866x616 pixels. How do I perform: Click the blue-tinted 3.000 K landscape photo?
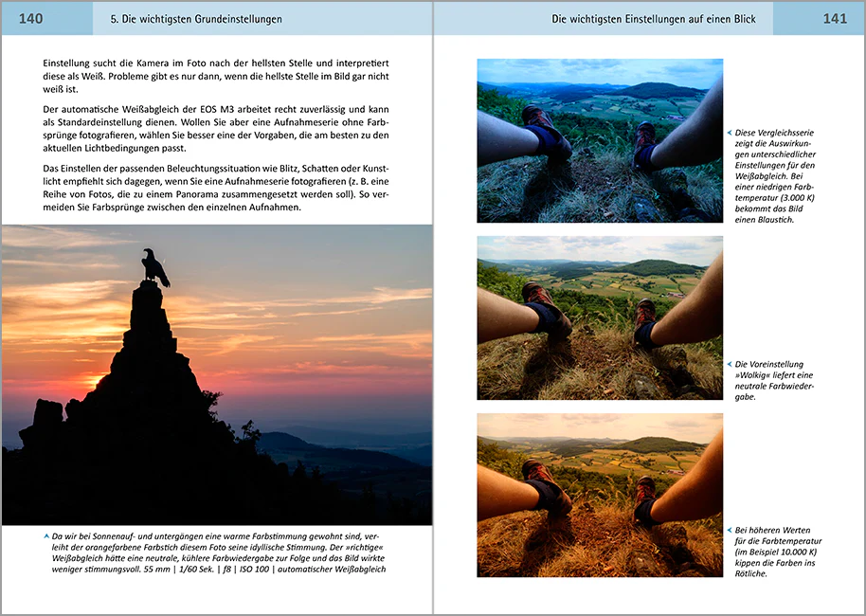point(600,141)
